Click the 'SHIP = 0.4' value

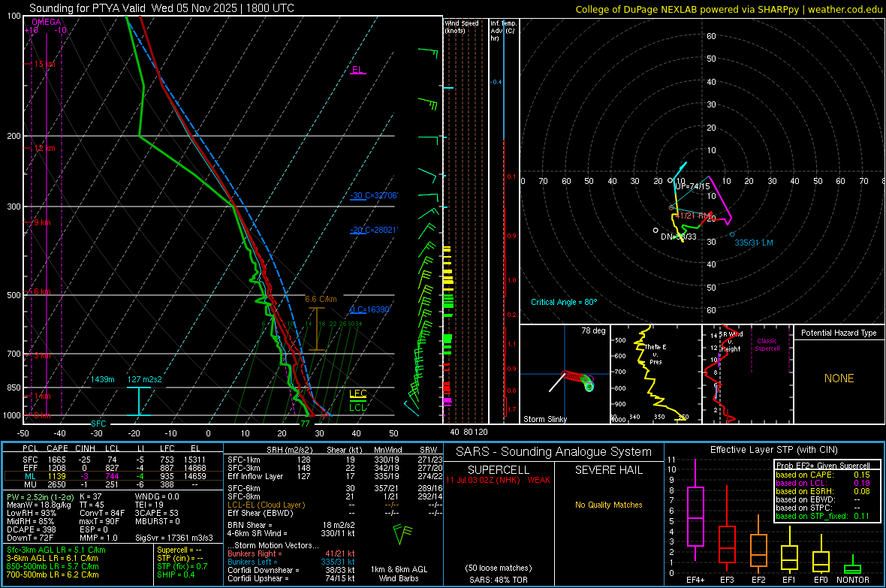coord(176,574)
